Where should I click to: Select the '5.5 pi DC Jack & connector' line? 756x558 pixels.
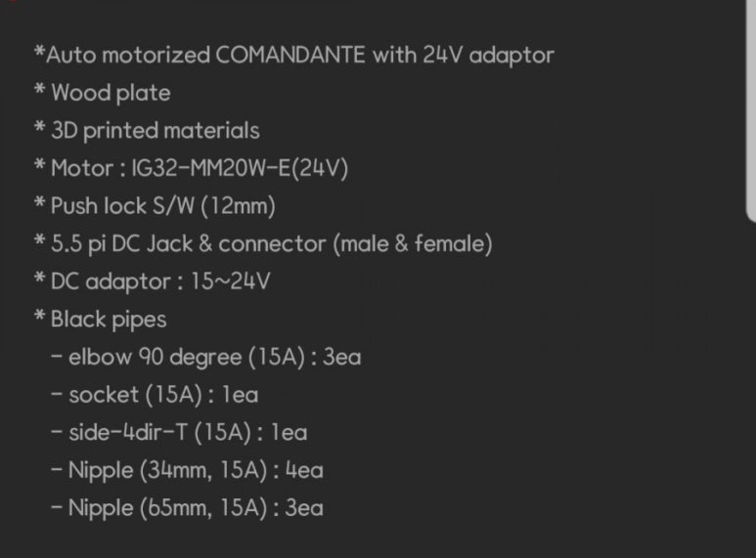click(x=263, y=243)
